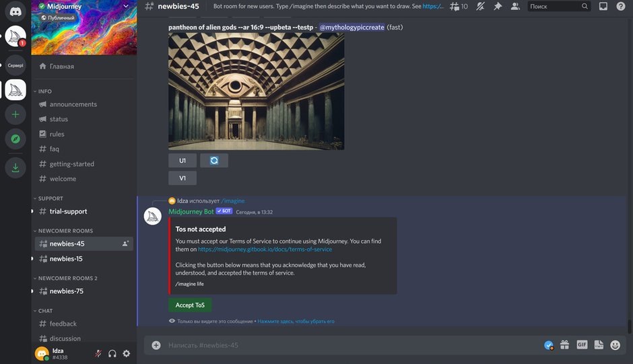Open the terms-of-service gitbook link

click(265, 250)
